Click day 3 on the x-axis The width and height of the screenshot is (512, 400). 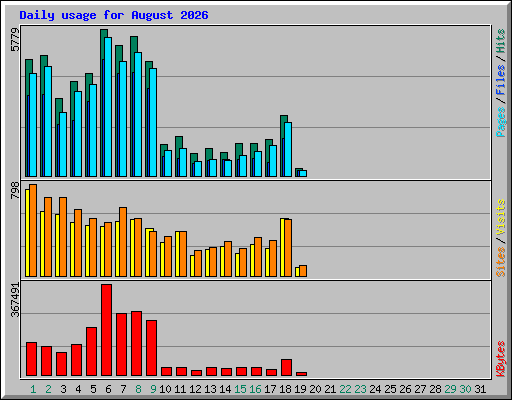(x=63, y=389)
